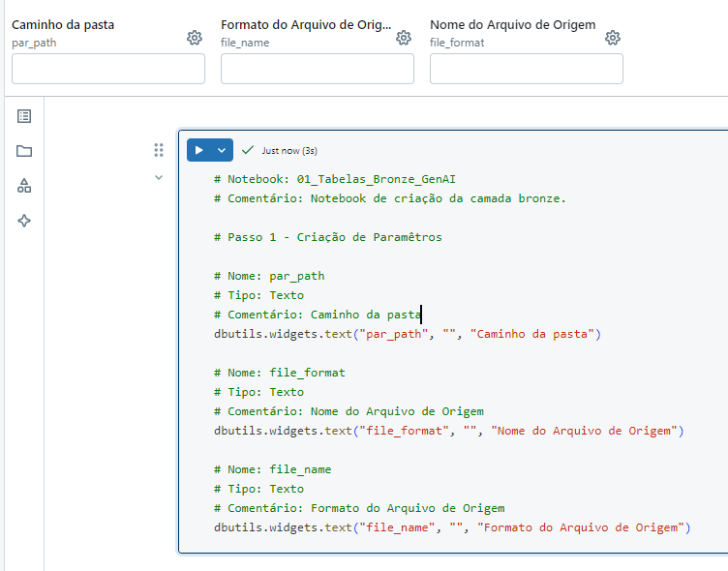Click the comment '# Comentário: Caminho da pasta'
This screenshot has width=728, height=571.
point(318,315)
